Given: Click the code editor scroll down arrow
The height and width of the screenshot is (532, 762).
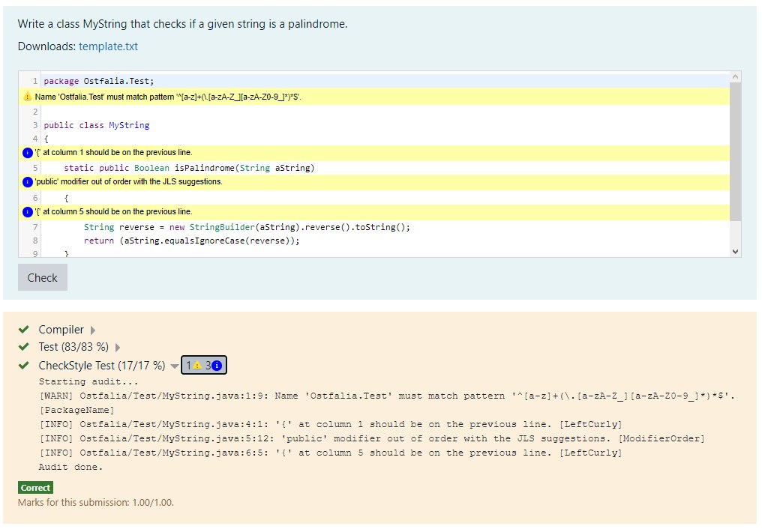Looking at the screenshot, I should [x=735, y=252].
